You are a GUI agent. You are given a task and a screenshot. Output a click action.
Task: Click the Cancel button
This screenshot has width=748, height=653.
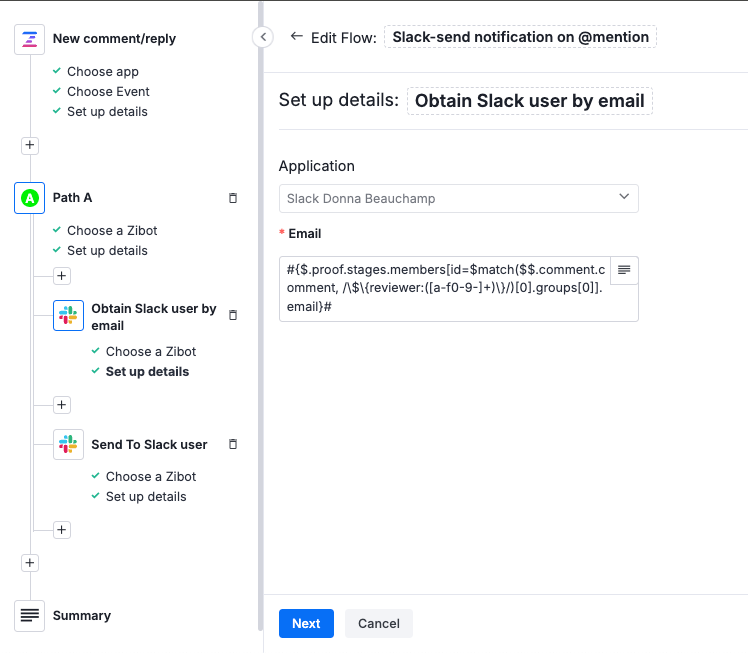pyautogui.click(x=379, y=623)
